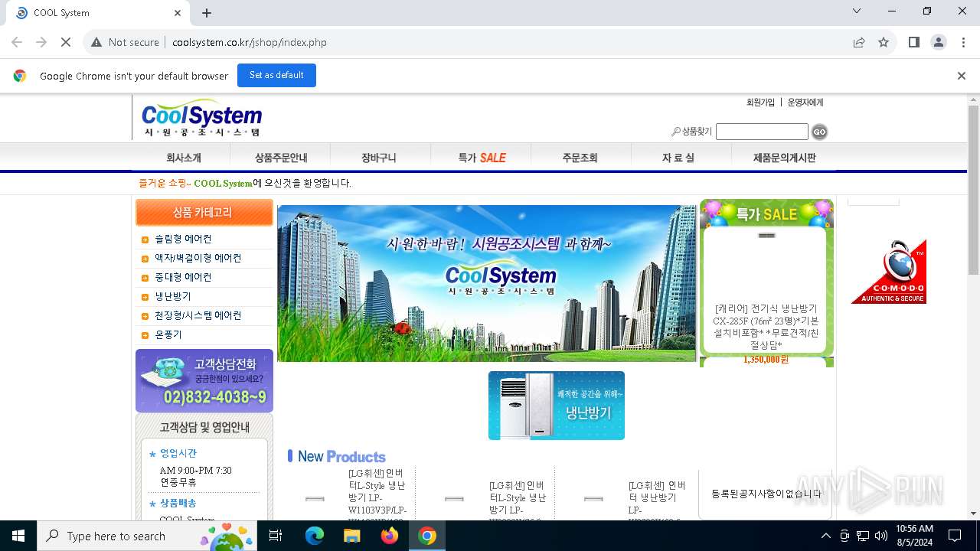Viewport: 980px width, 551px height.
Task: Click the 상품 카테고리 header
Action: (x=204, y=212)
